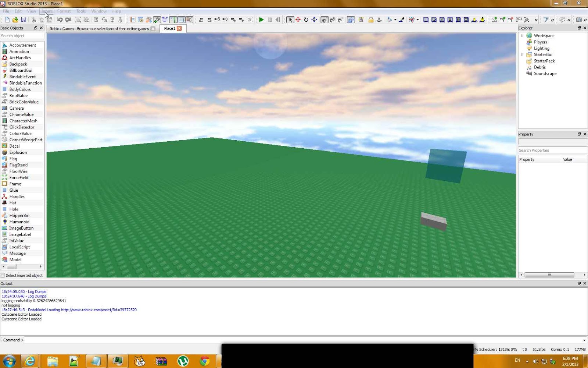Enable Select inserted object checkbox
The height and width of the screenshot is (368, 588).
(x=3, y=276)
